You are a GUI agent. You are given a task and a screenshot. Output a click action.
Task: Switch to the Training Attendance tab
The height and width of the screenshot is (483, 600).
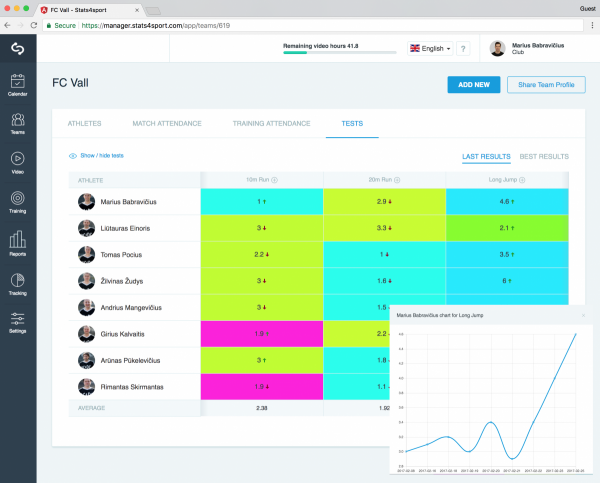tap(271, 124)
